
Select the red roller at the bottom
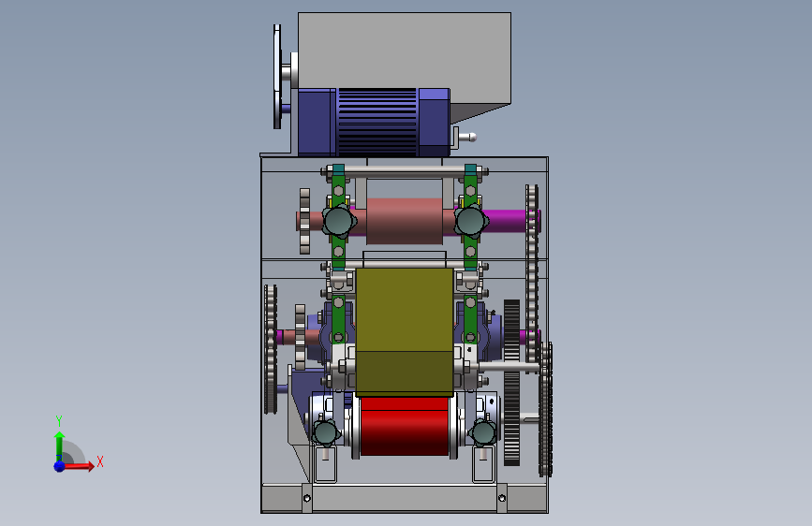click(404, 427)
